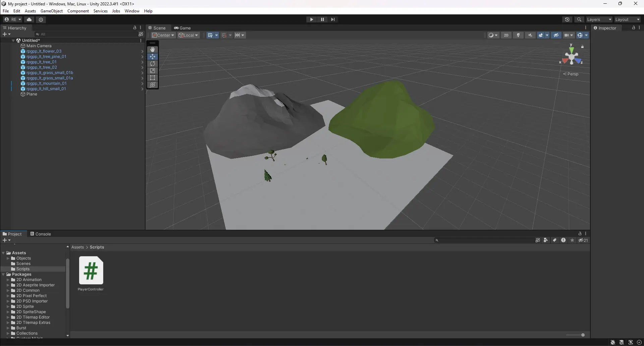
Task: Click Search by Label tag icon
Action: coord(554,240)
